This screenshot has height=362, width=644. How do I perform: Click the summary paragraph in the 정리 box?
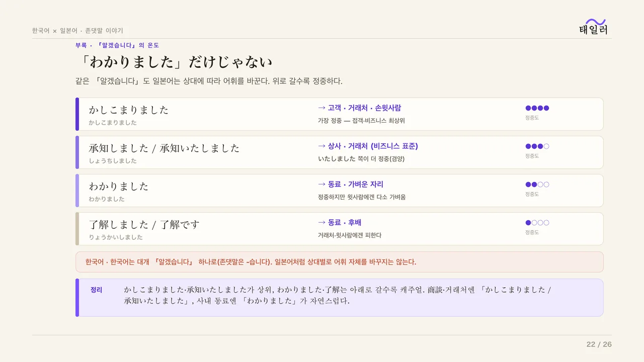pyautogui.click(x=338, y=296)
